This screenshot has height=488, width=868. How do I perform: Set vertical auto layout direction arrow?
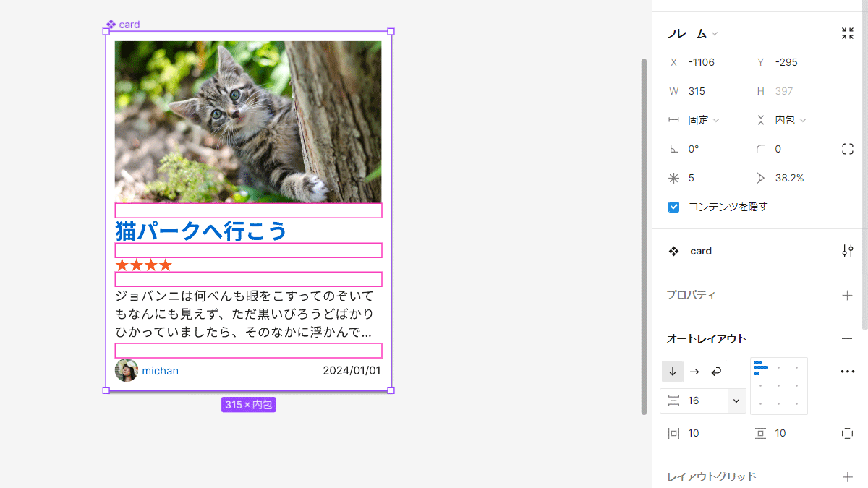[x=673, y=372]
